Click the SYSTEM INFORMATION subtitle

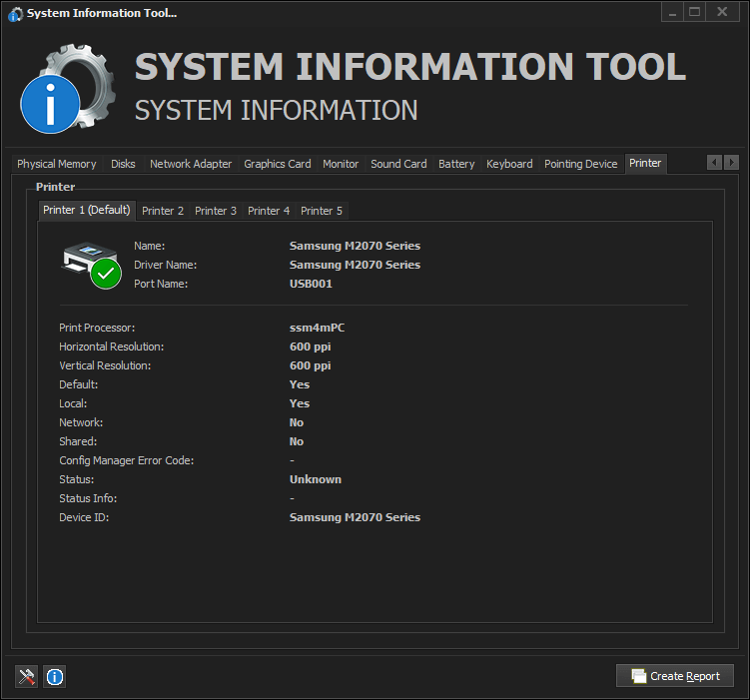pos(276,111)
